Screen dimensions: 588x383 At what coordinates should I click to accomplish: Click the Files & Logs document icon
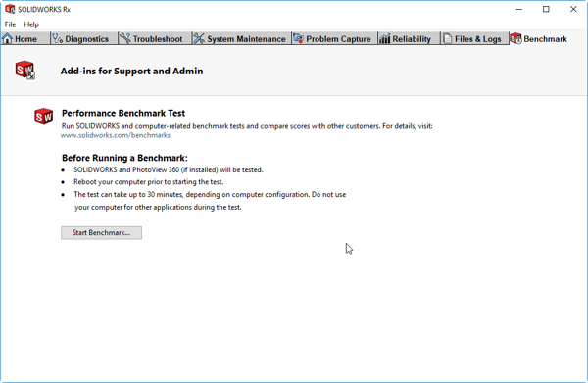(448, 38)
